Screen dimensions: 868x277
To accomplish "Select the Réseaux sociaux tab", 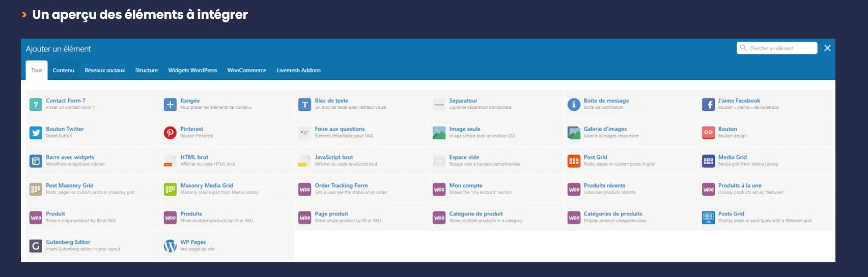I will coord(104,71).
